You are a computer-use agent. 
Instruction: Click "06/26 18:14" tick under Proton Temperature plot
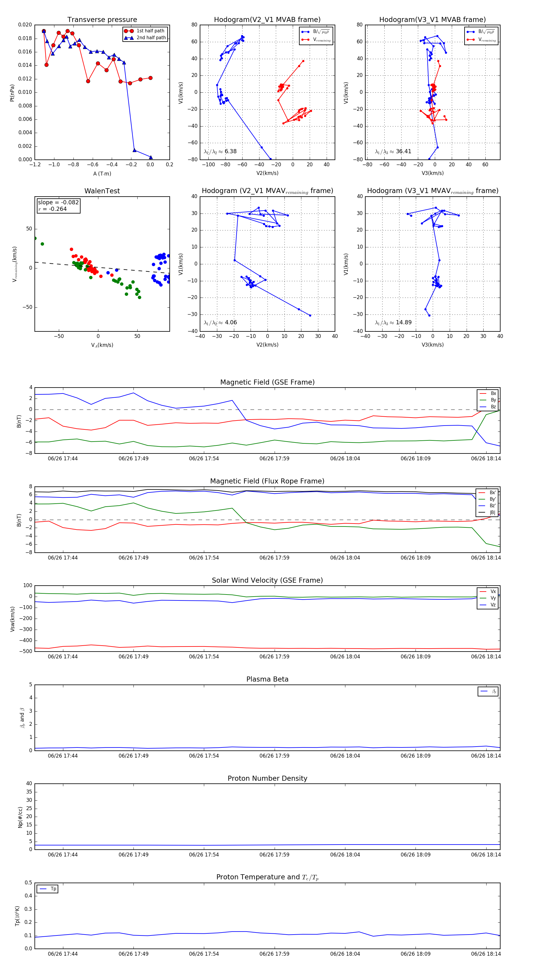tap(486, 954)
